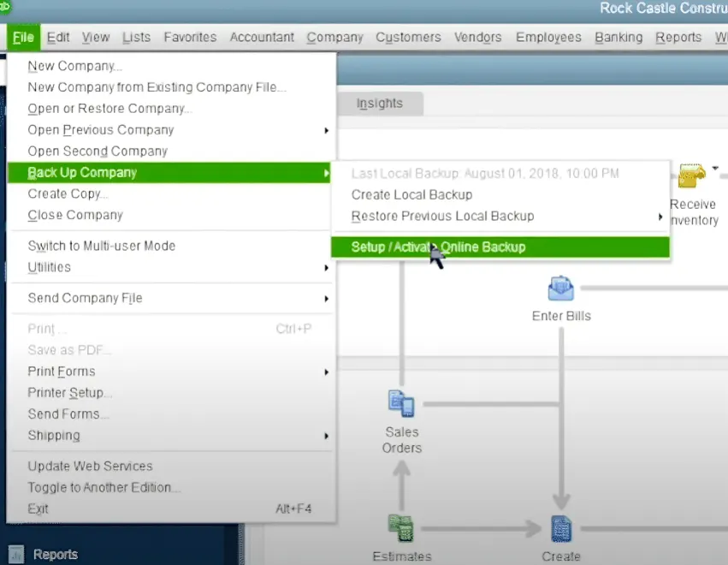728x565 pixels.
Task: Click the Estimates icon
Action: point(401,528)
